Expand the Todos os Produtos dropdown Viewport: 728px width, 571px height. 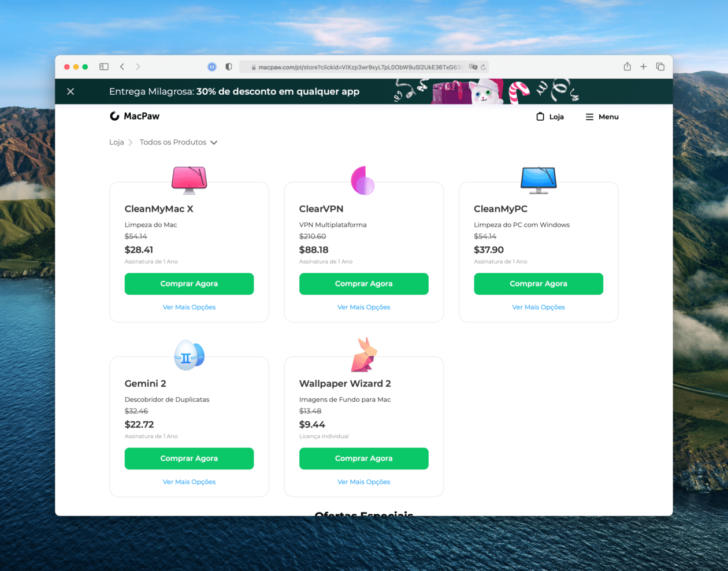click(213, 142)
